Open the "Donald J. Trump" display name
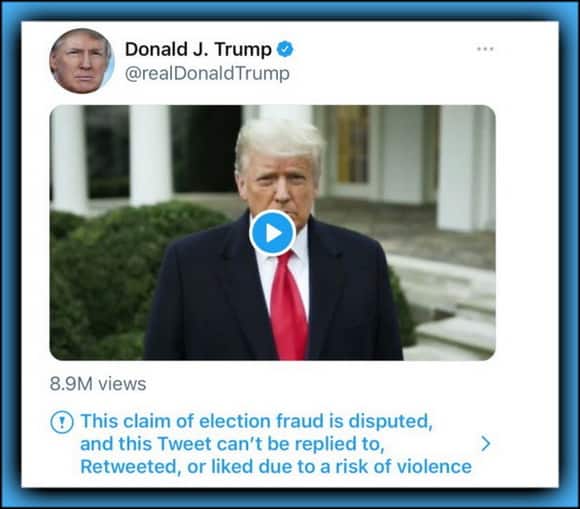 click(198, 49)
